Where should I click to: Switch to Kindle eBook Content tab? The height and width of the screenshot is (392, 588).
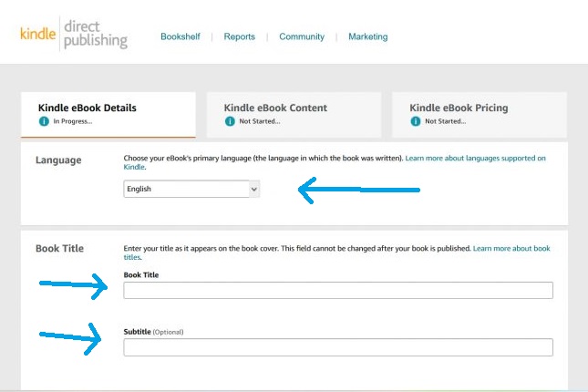point(294,115)
